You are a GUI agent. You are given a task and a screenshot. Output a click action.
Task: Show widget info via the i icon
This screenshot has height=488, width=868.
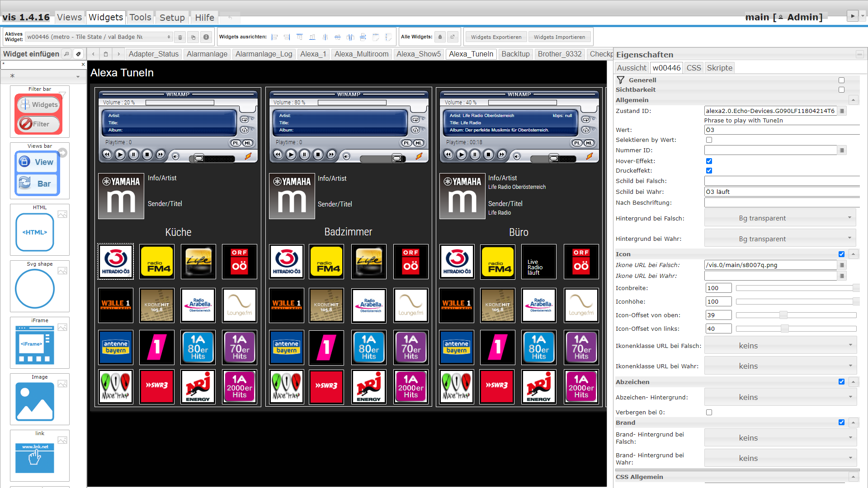206,37
